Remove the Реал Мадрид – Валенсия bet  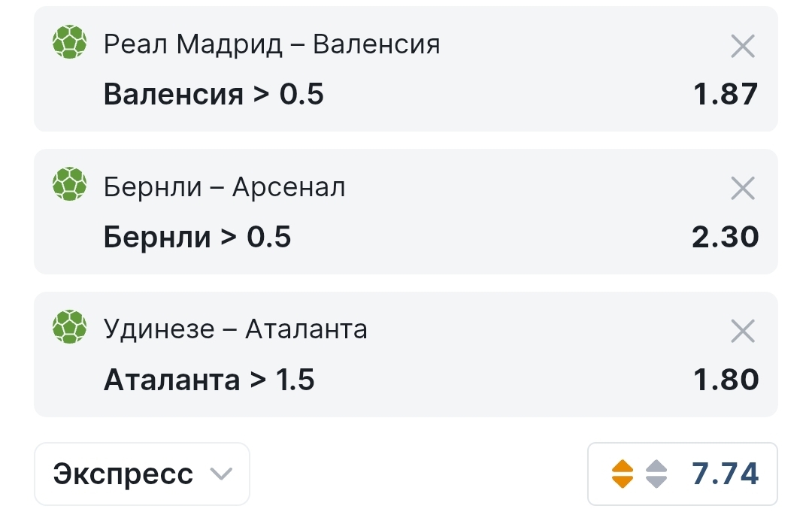point(743,47)
